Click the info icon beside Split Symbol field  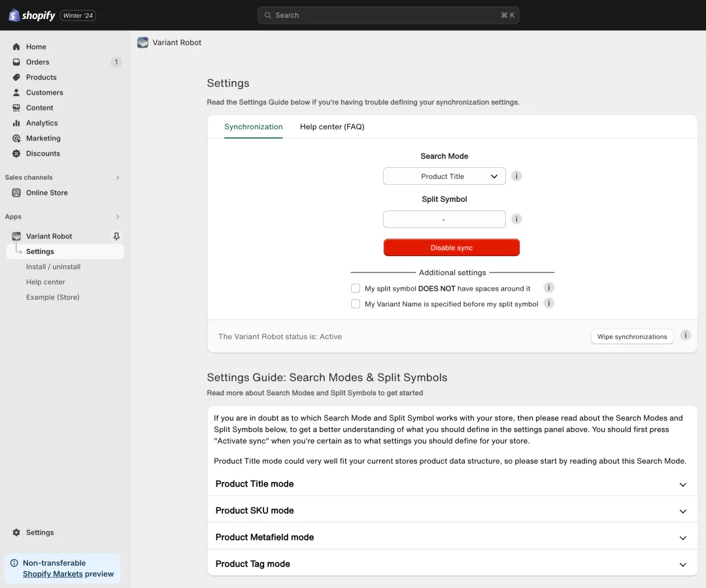516,220
